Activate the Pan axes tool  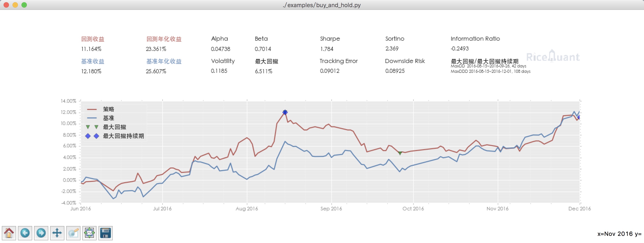57,233
